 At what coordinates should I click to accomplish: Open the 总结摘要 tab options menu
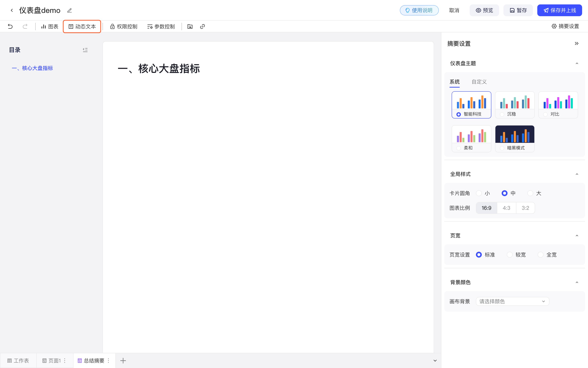(x=109, y=360)
